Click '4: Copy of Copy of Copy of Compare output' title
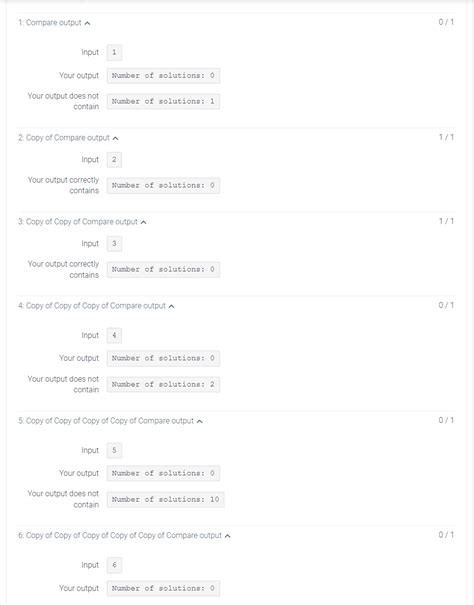This screenshot has width=474, height=605. [x=92, y=306]
